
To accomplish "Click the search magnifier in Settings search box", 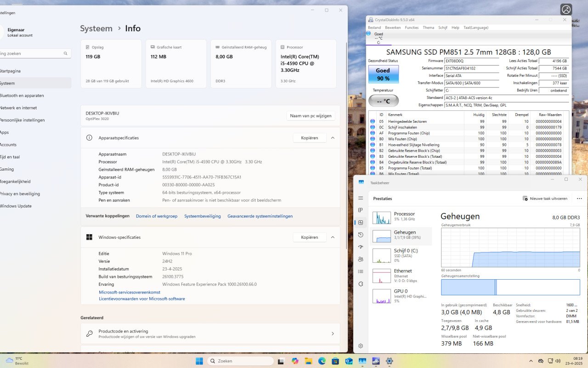I will tap(66, 53).
